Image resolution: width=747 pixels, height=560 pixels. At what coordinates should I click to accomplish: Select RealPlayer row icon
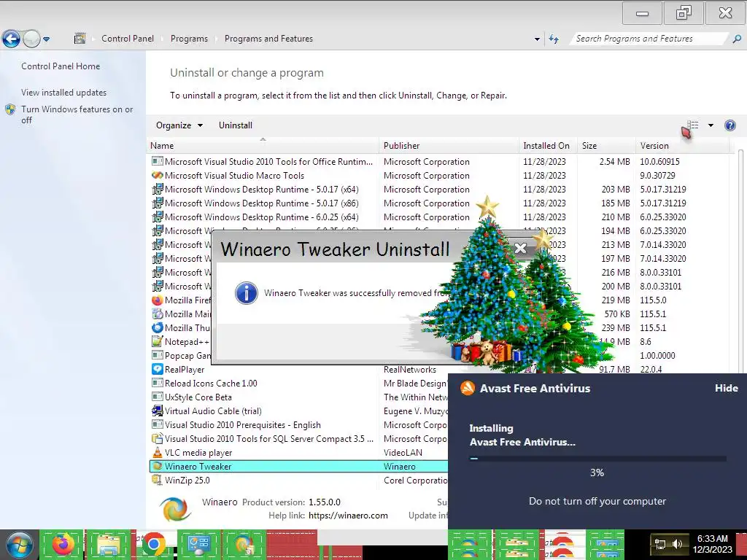tap(158, 370)
